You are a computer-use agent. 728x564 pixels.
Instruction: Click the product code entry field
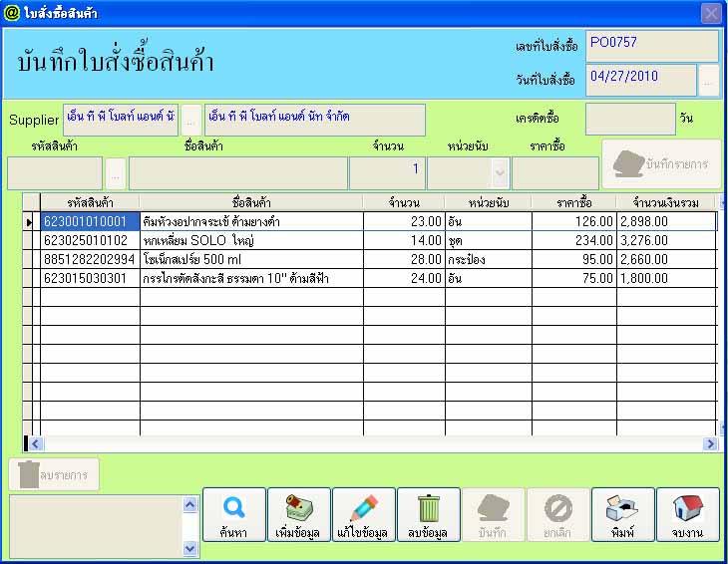[x=55, y=173]
